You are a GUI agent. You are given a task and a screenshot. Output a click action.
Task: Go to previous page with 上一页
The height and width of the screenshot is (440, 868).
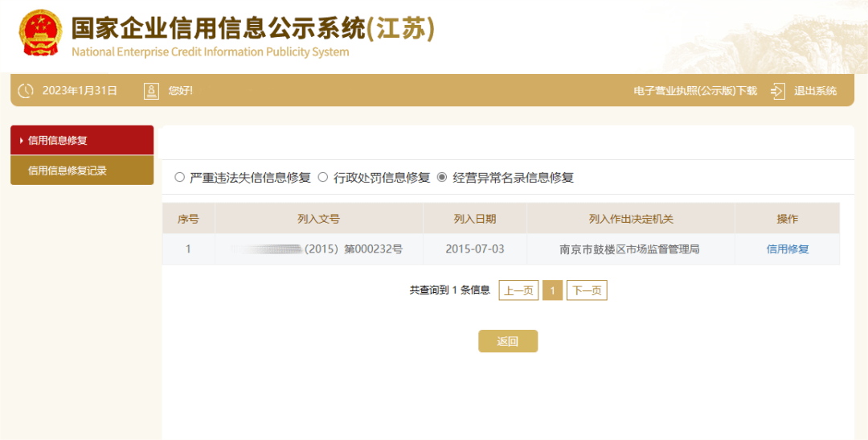518,290
